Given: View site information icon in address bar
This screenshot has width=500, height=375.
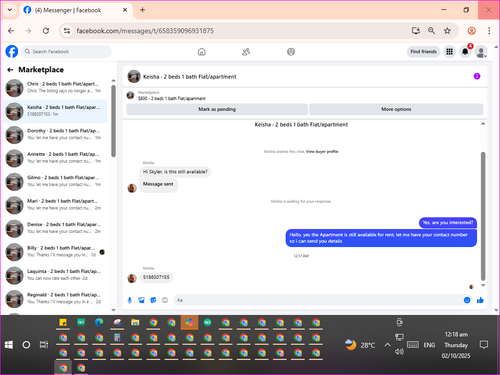Looking at the screenshot, I should (67, 31).
